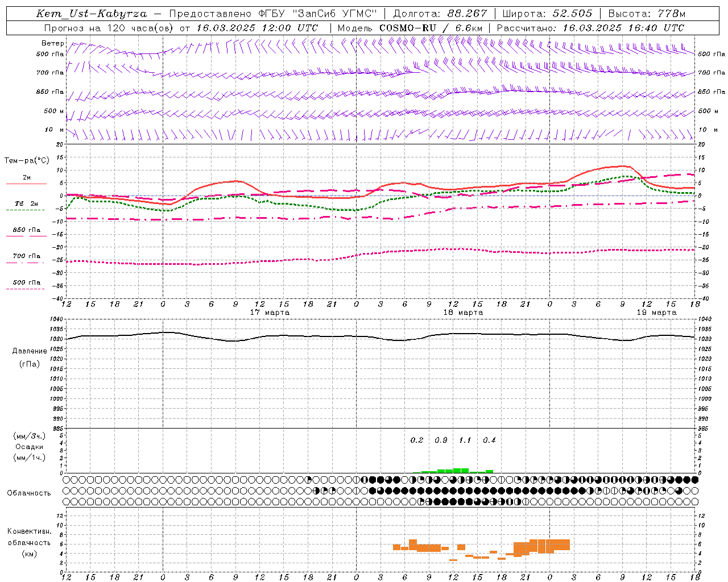Click the Осадки label
Viewport: 728px width, 582px height.
point(30,447)
